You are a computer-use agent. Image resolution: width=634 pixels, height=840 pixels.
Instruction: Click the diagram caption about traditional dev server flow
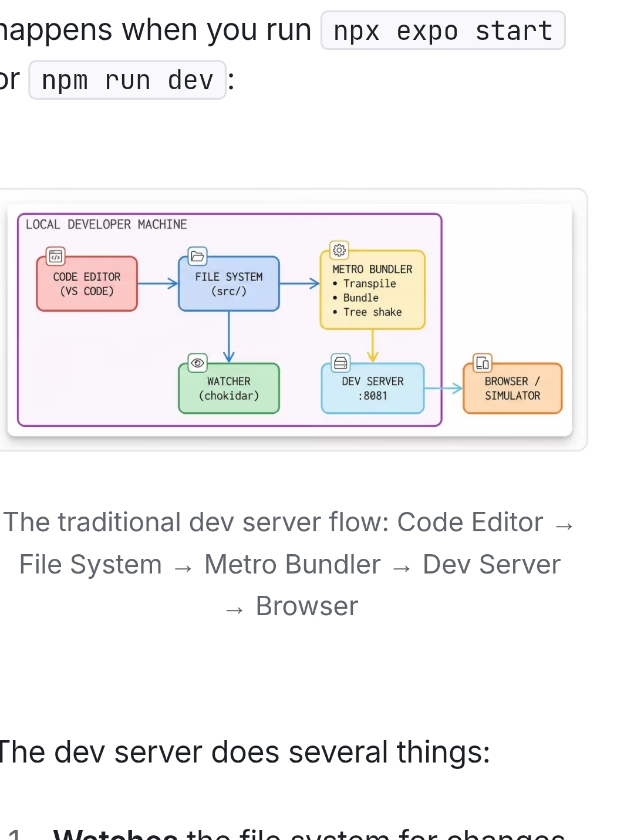pyautogui.click(x=289, y=564)
